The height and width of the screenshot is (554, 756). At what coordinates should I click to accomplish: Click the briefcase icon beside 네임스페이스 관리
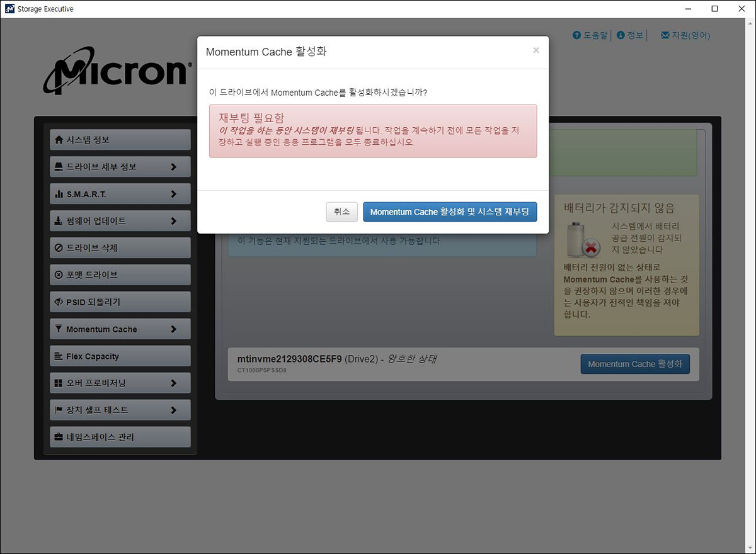point(59,437)
